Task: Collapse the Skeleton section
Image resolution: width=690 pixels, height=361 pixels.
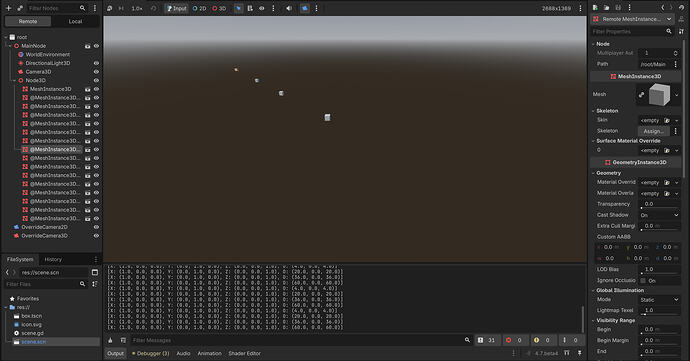Action: (593, 111)
